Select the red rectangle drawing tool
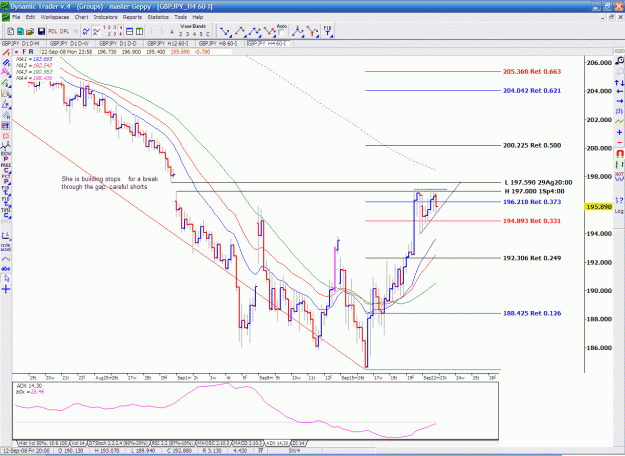Viewport: 625px width, 456px height. (6, 136)
